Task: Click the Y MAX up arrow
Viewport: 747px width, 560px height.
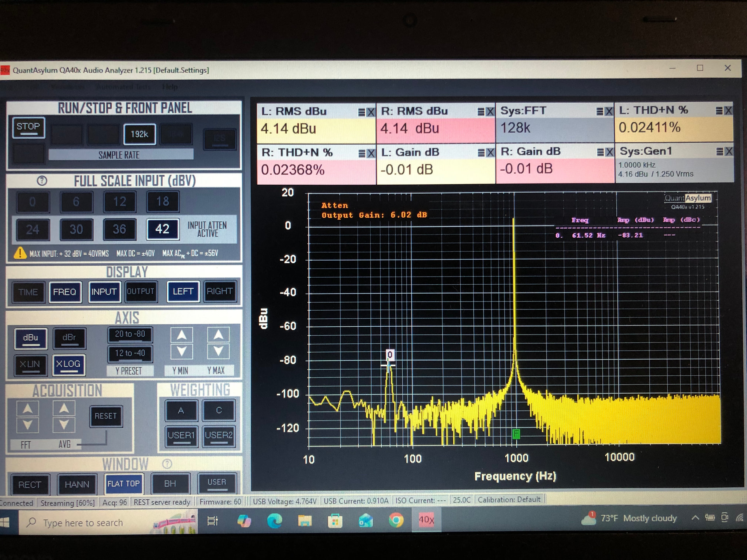Action: point(218,335)
